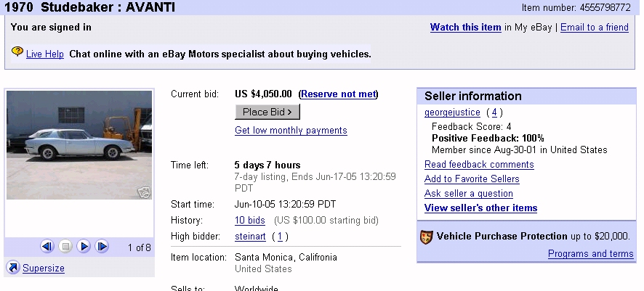Click Ask seller a question
The height and width of the screenshot is (291, 644).
(468, 194)
